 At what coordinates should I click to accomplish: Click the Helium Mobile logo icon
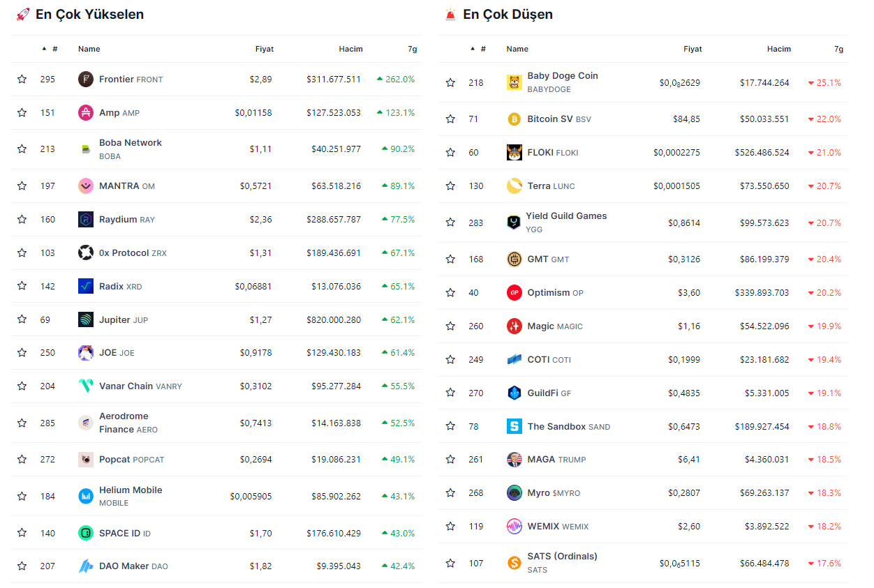[85, 497]
